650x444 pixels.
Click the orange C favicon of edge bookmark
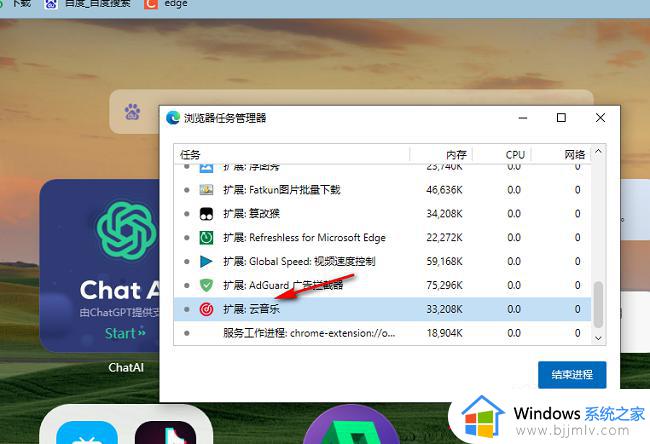pyautogui.click(x=151, y=4)
